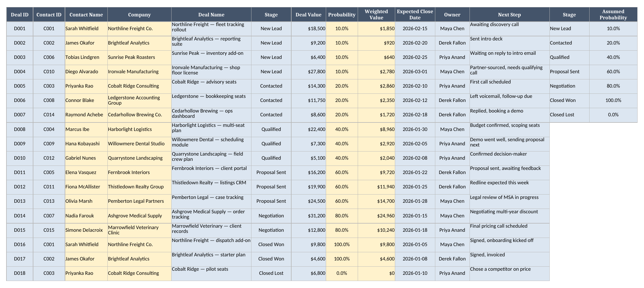Select weighted value $24,960

coord(376,216)
